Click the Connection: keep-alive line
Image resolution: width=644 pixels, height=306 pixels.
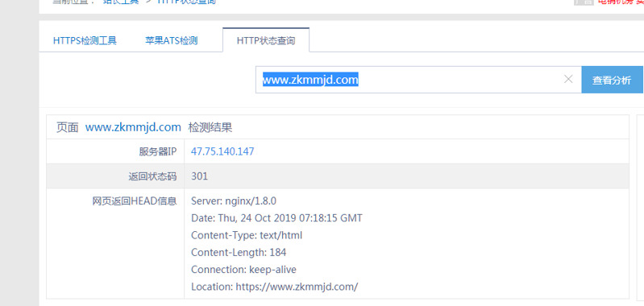[243, 270]
